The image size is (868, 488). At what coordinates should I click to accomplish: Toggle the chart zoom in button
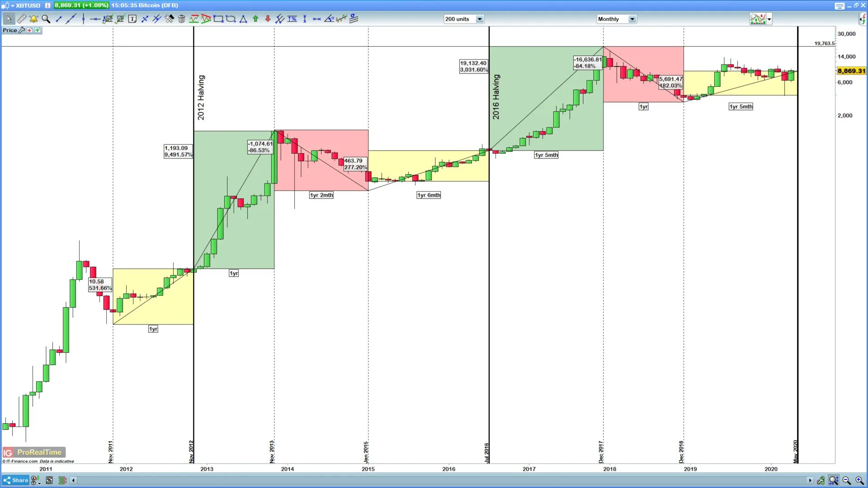coord(860,480)
